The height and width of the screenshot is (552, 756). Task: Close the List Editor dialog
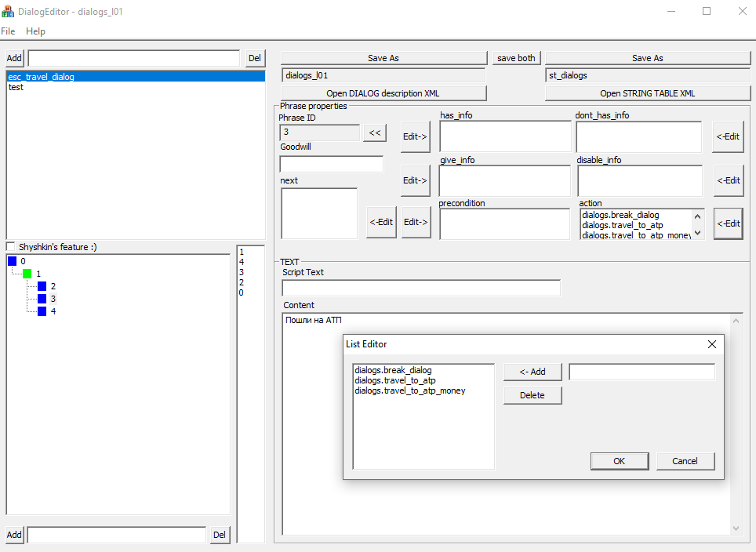(x=711, y=344)
